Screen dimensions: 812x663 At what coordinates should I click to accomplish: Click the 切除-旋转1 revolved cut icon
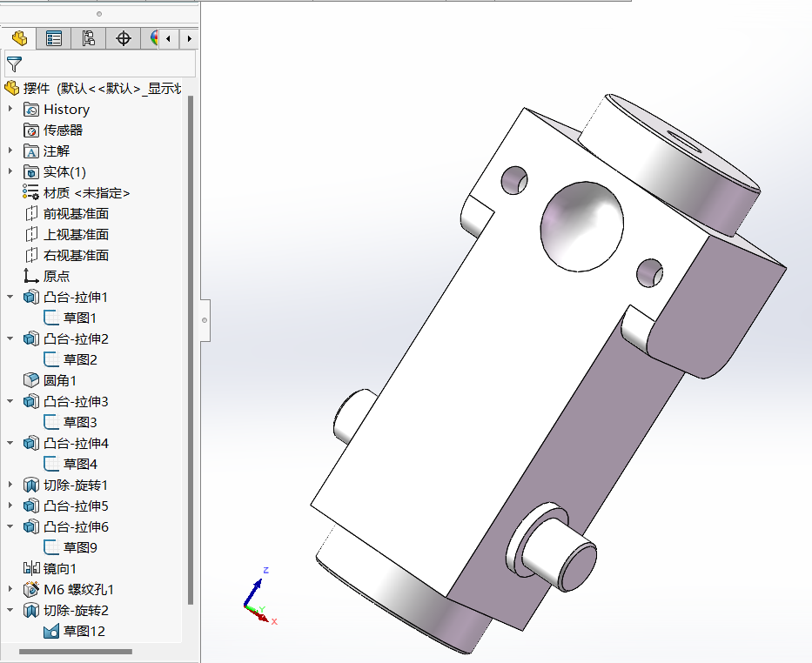point(31,485)
